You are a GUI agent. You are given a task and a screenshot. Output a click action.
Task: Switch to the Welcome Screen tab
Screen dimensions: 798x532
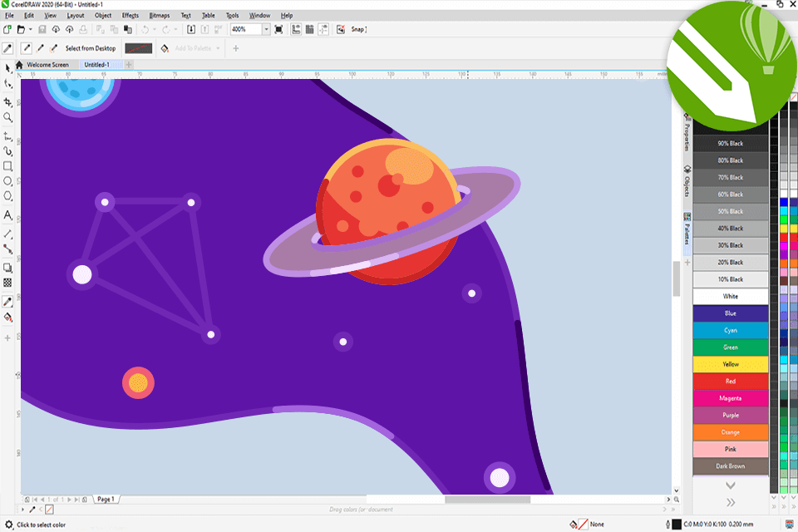pyautogui.click(x=47, y=64)
